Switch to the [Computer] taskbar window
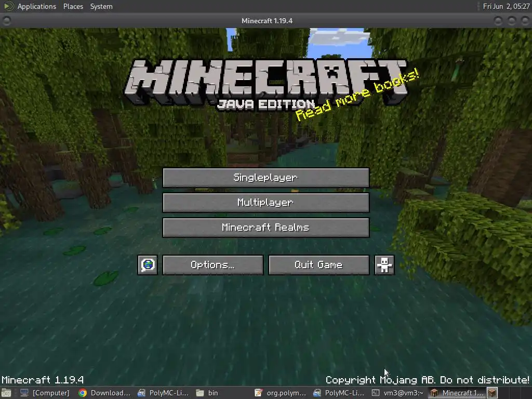The height and width of the screenshot is (399, 532). click(45, 393)
